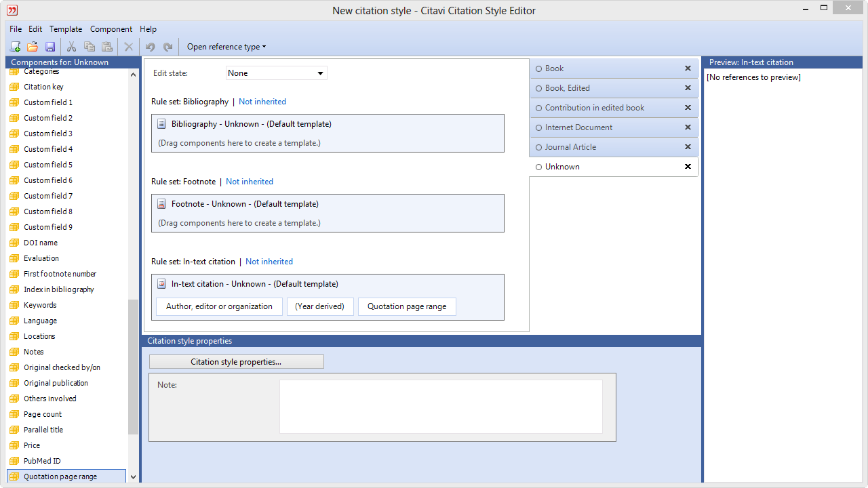868x488 pixels.
Task: Click the components list scroll-up arrow
Action: point(133,75)
